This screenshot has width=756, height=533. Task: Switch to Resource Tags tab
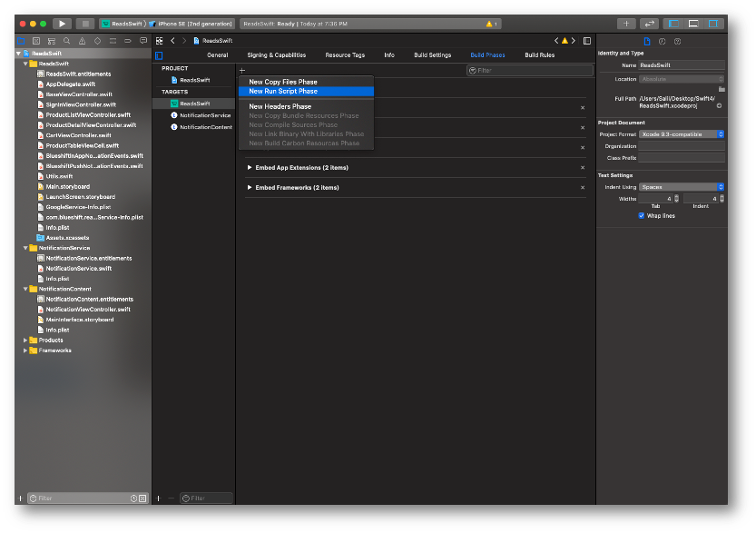(x=345, y=55)
